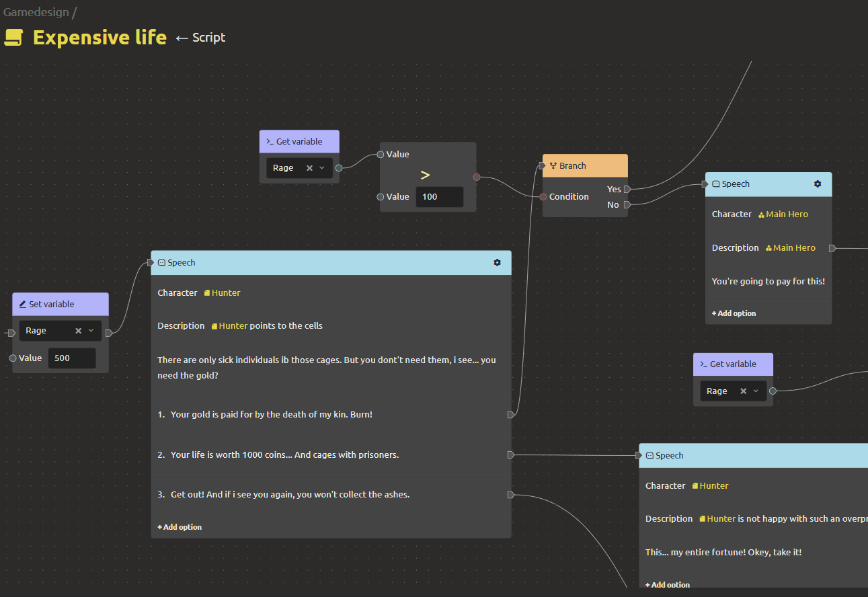Viewport: 868px width, 597px height.
Task: Click output port of Get variable feeding comparison
Action: coord(339,168)
